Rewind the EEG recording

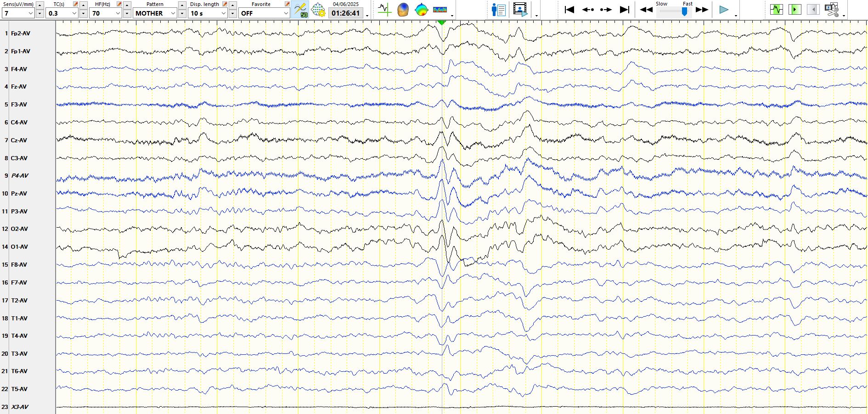pos(646,10)
